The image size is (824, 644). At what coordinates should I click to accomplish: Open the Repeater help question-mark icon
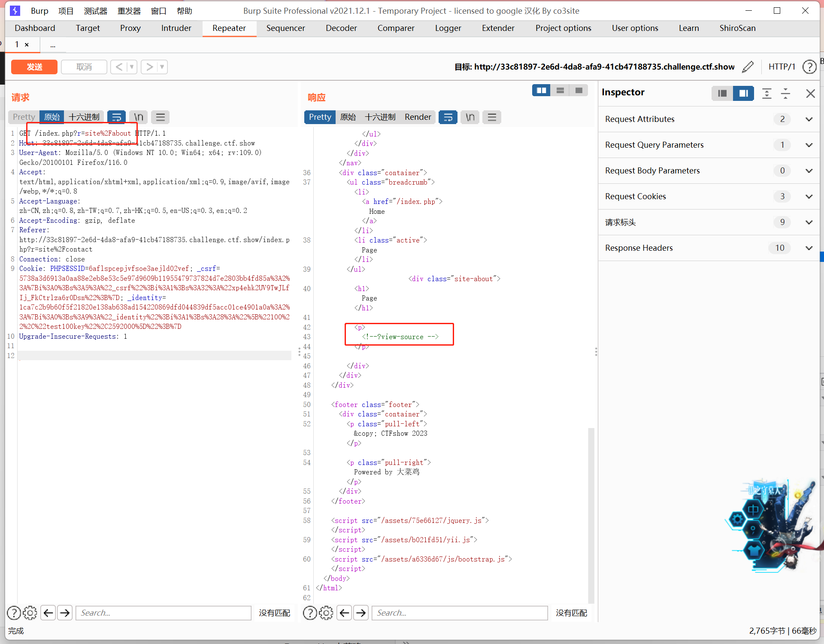pyautogui.click(x=809, y=67)
